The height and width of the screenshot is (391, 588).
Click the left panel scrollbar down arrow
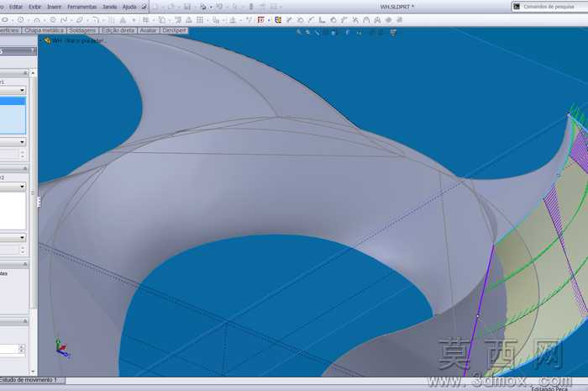point(34,372)
